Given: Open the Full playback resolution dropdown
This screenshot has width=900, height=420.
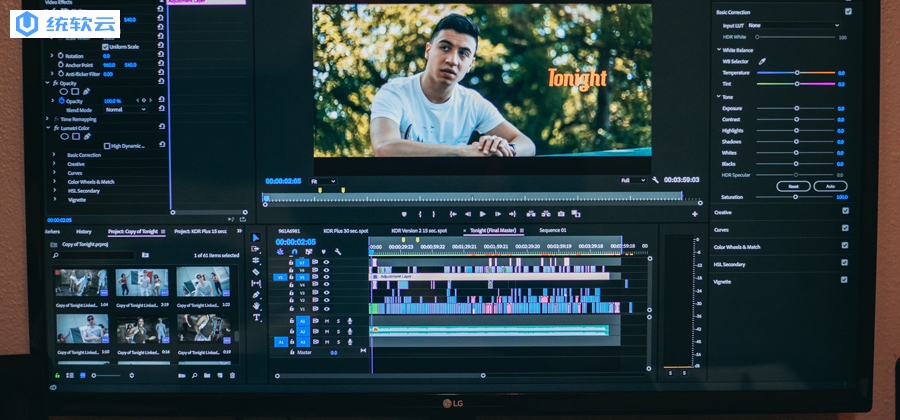Looking at the screenshot, I should [x=633, y=180].
